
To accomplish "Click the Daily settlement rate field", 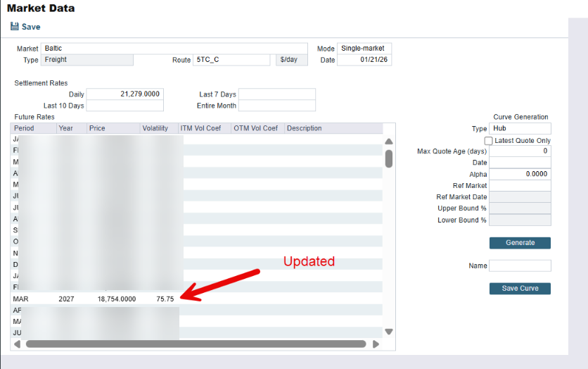I will coord(124,94).
